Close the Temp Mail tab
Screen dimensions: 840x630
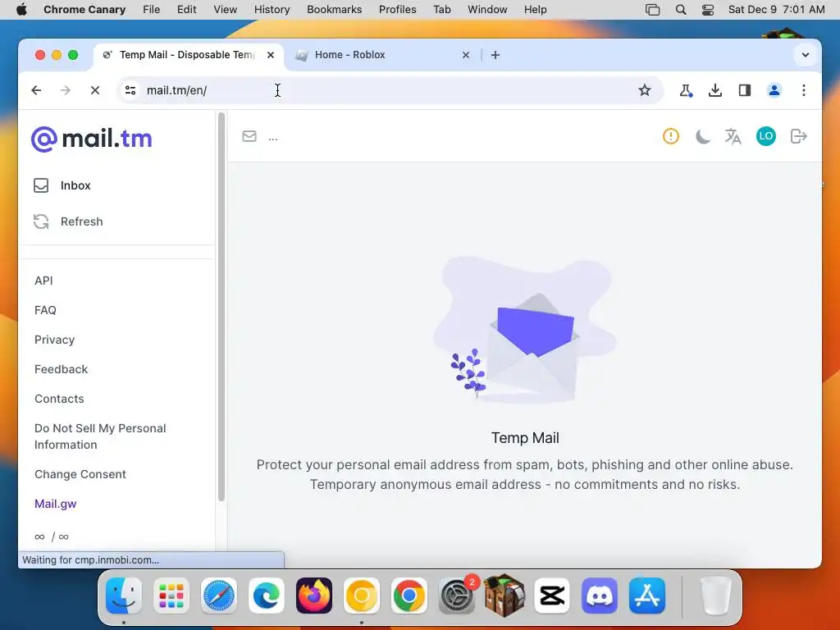coord(271,55)
